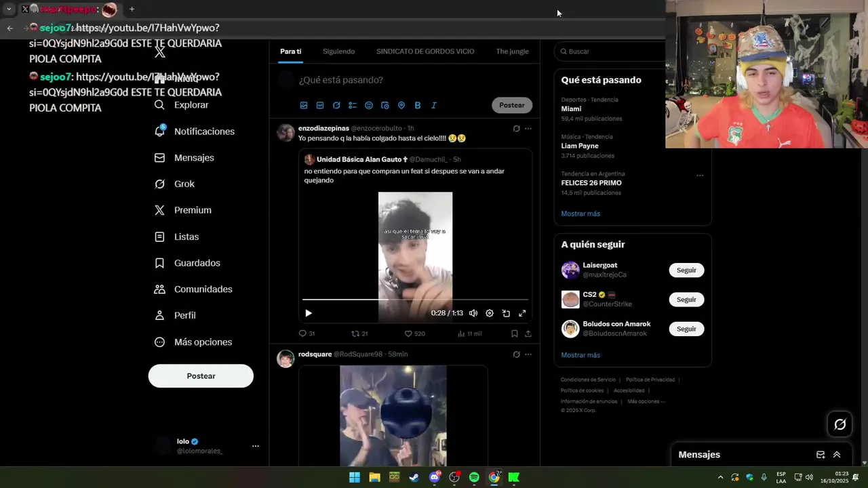Open Notificaciones in the sidebar
The width and height of the screenshot is (868, 488).
tap(195, 131)
